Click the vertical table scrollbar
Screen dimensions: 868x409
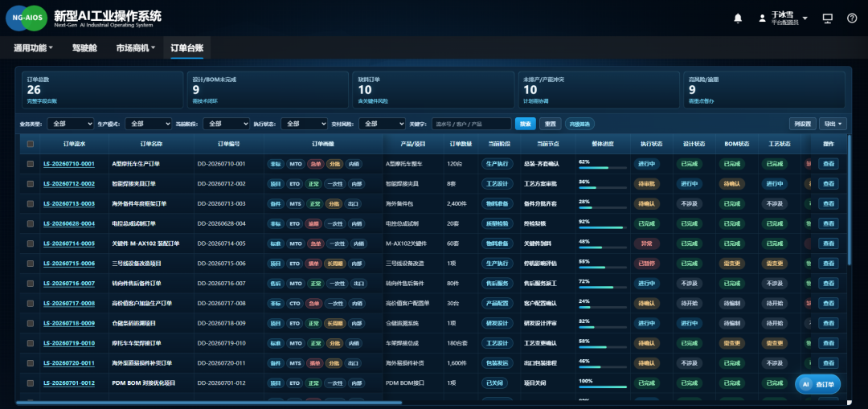[850, 199]
